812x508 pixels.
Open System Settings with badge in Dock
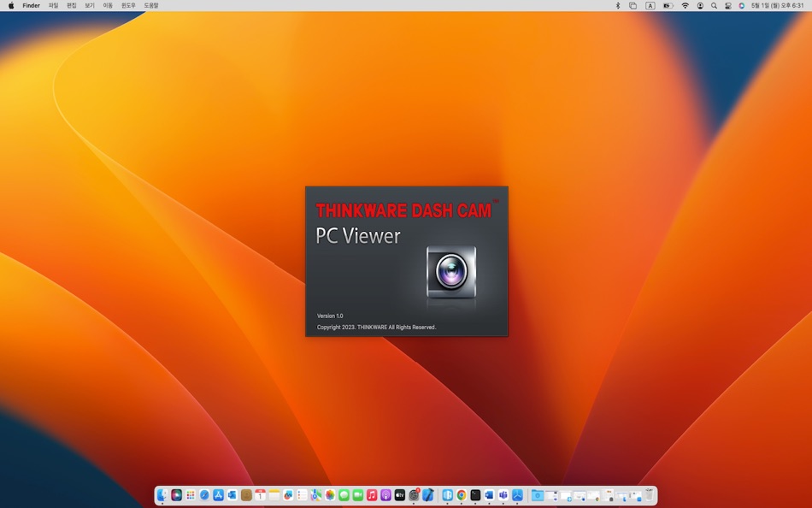pos(414,495)
